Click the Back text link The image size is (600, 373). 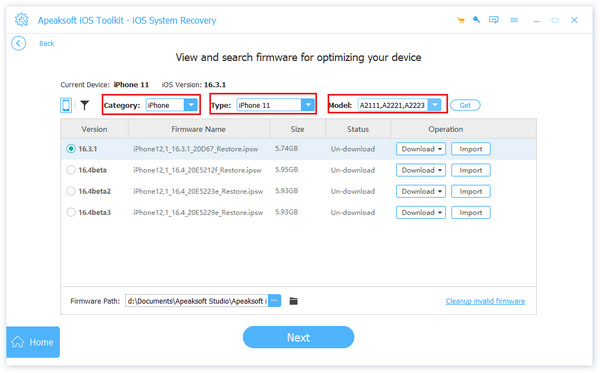pos(47,43)
